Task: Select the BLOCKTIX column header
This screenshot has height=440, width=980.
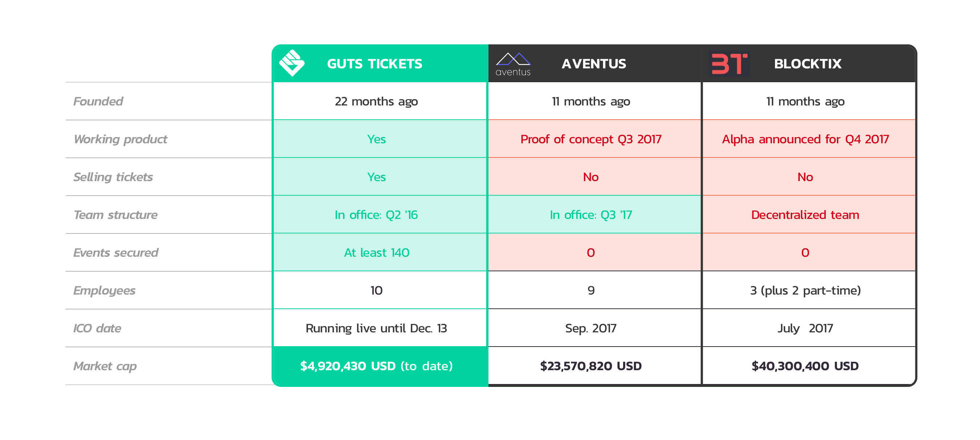Action: click(807, 64)
